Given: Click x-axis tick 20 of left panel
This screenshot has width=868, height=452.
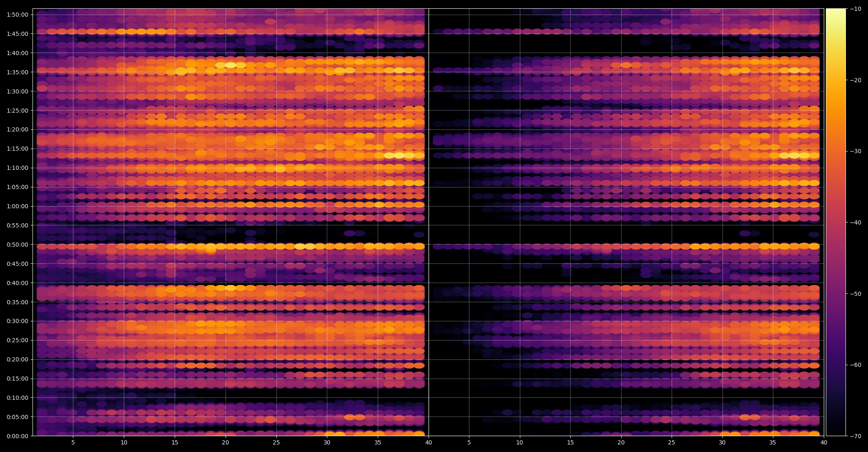Looking at the screenshot, I should click(x=226, y=442).
